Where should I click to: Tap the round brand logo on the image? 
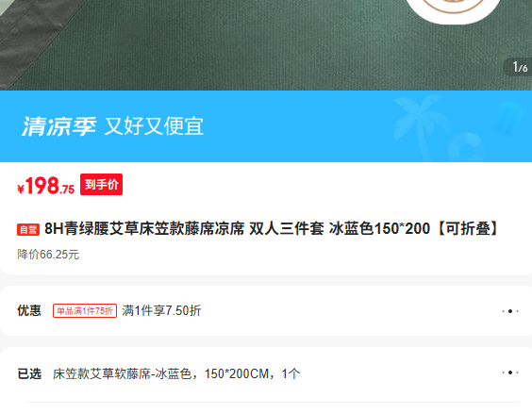point(453,10)
